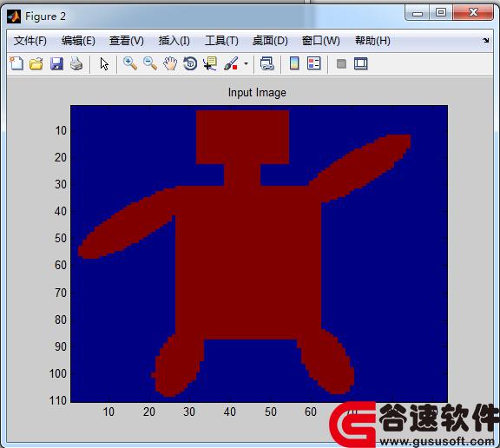Save the figure using the floppy disk icon

point(56,63)
